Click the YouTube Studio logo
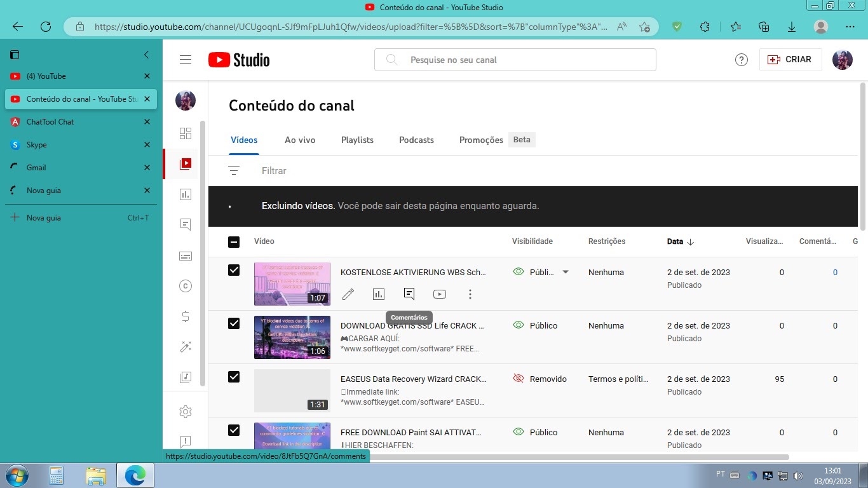 (239, 60)
